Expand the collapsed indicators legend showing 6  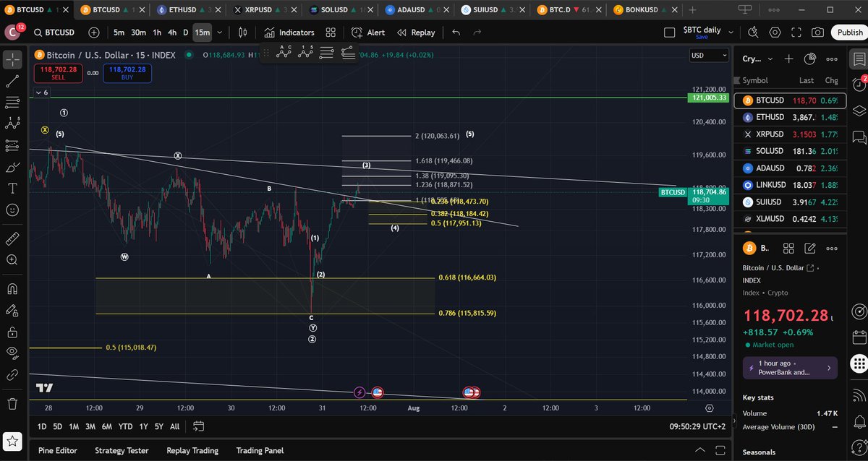41,92
